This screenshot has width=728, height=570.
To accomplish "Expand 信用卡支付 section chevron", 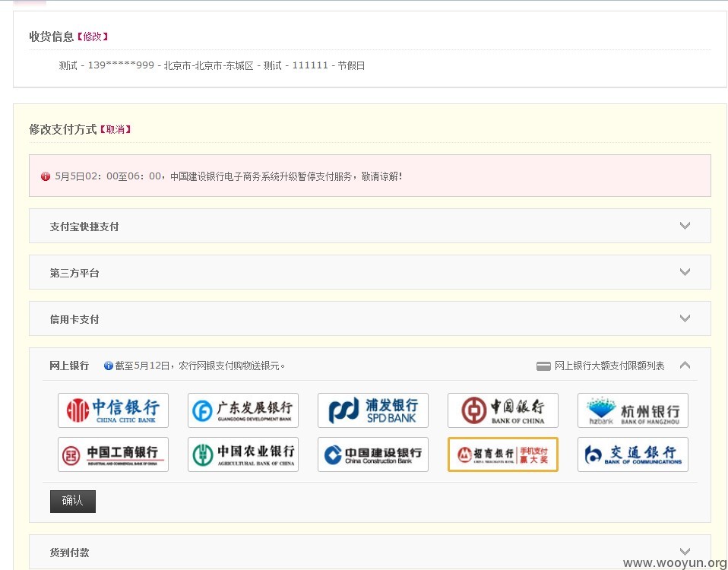I will coord(685,318).
